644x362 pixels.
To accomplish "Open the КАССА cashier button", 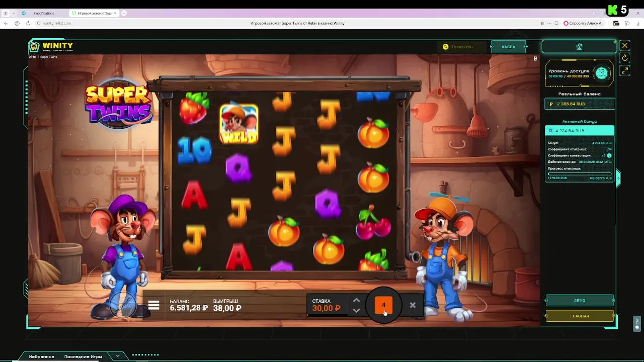I will (x=508, y=47).
